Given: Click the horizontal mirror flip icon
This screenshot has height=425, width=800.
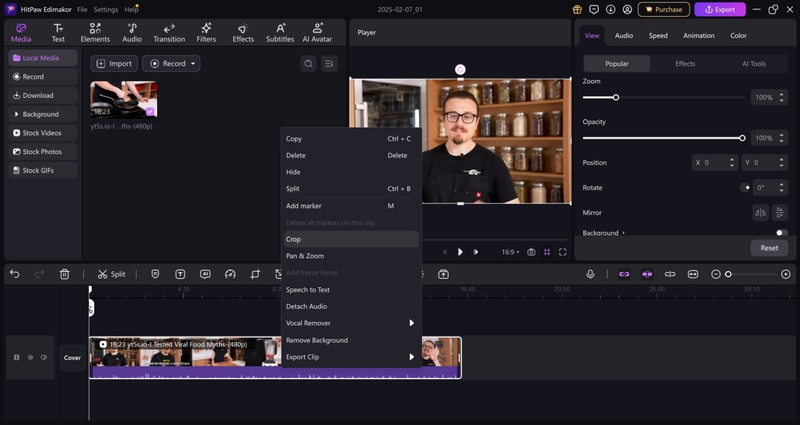Looking at the screenshot, I should pos(761,213).
